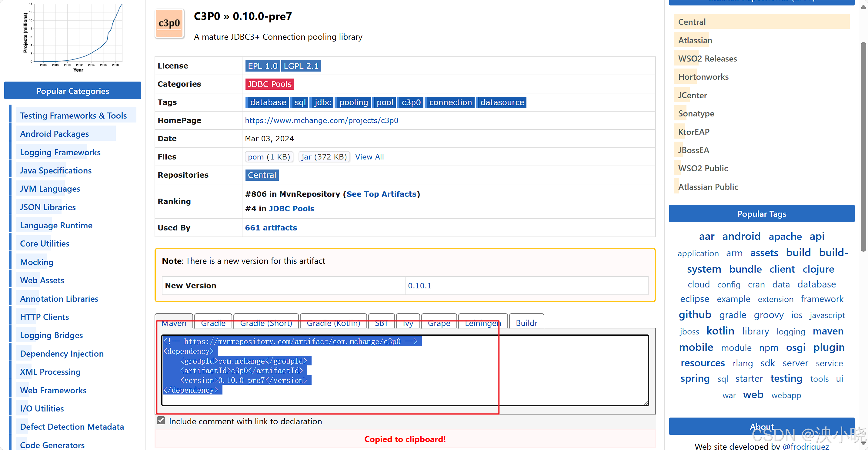Image resolution: width=868 pixels, height=450 pixels.
Task: Open Testing Frameworks & Tools category
Action: 73,116
